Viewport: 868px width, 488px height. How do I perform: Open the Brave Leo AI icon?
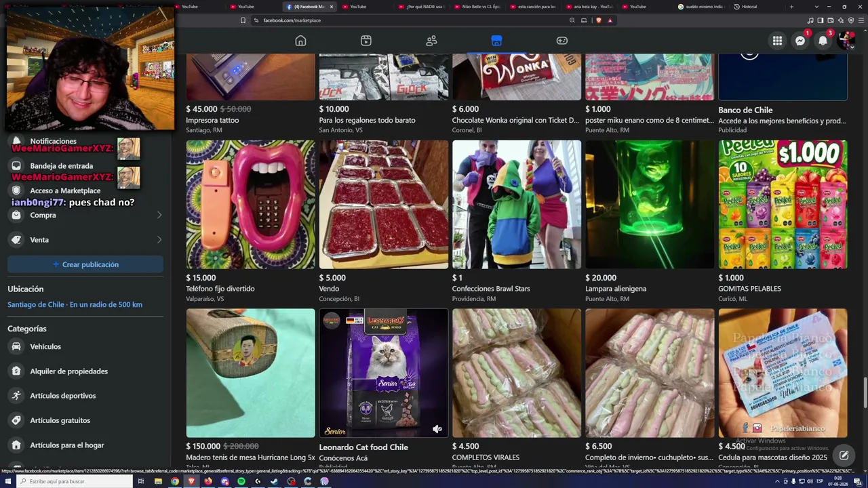coord(841,20)
